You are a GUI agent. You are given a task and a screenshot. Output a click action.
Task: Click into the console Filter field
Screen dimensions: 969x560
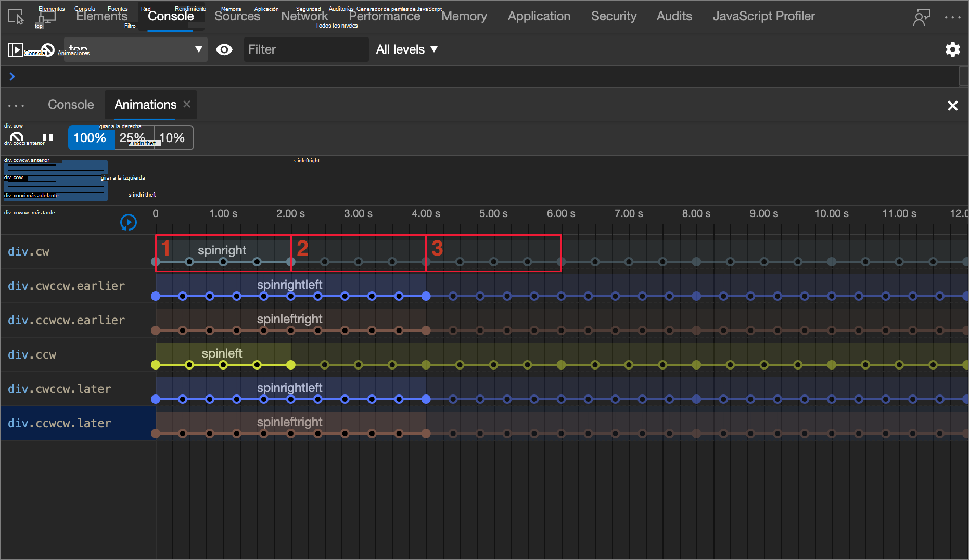(x=305, y=49)
